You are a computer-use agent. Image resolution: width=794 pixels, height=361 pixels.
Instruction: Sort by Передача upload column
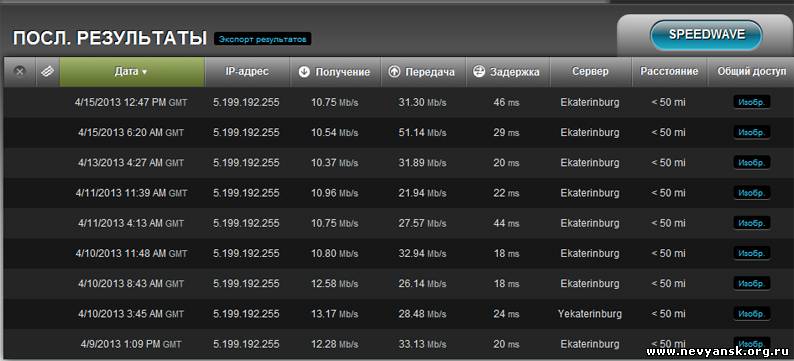pos(422,72)
